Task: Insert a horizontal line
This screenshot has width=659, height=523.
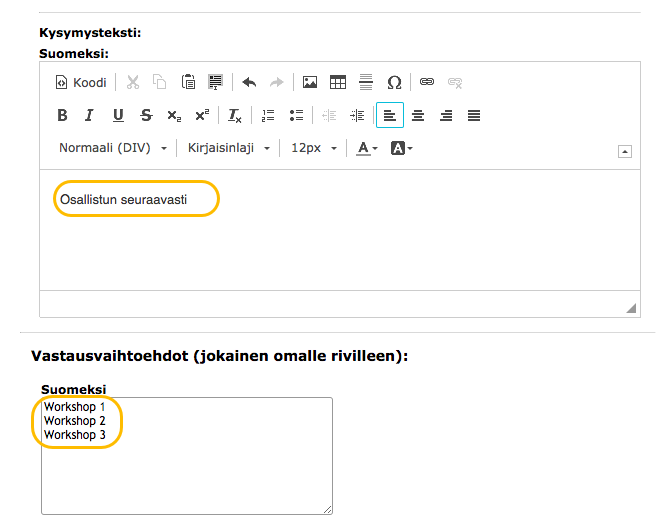Action: coord(366,82)
